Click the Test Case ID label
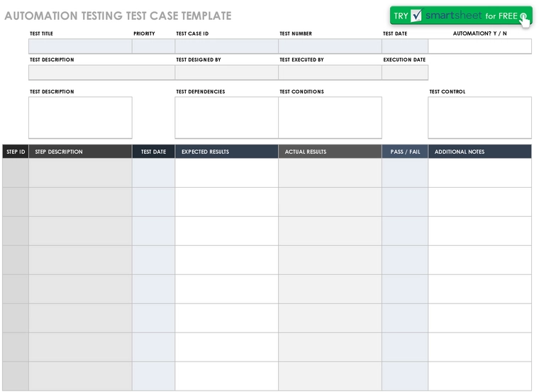The image size is (539, 392). pos(192,33)
